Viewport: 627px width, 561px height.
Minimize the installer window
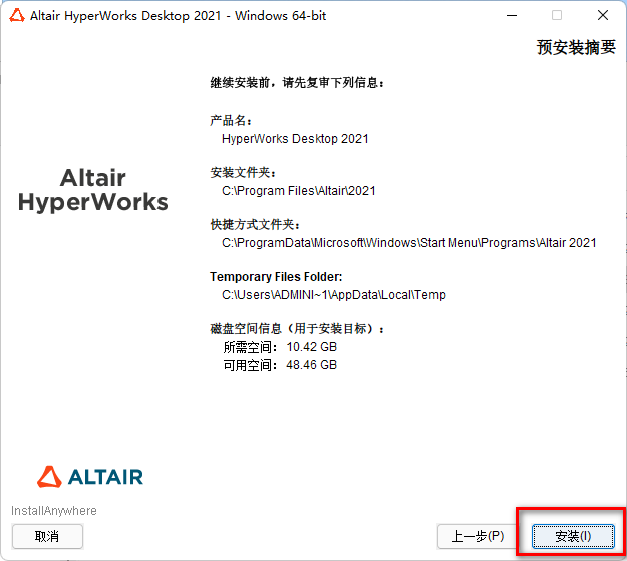tap(510, 16)
